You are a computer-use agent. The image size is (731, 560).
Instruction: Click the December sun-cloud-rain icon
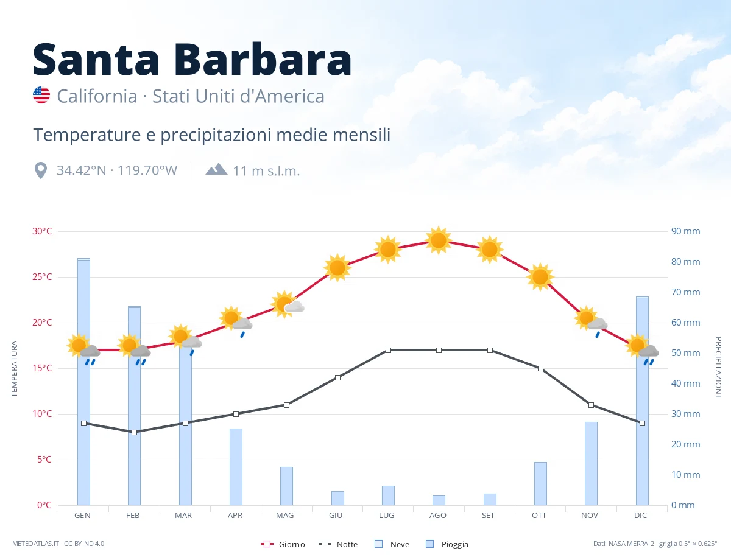click(642, 349)
